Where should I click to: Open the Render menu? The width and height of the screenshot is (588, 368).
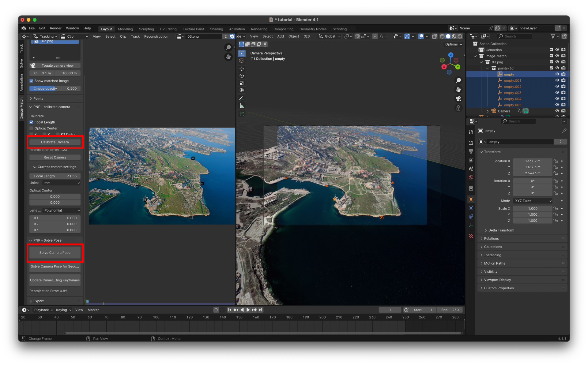coord(55,28)
